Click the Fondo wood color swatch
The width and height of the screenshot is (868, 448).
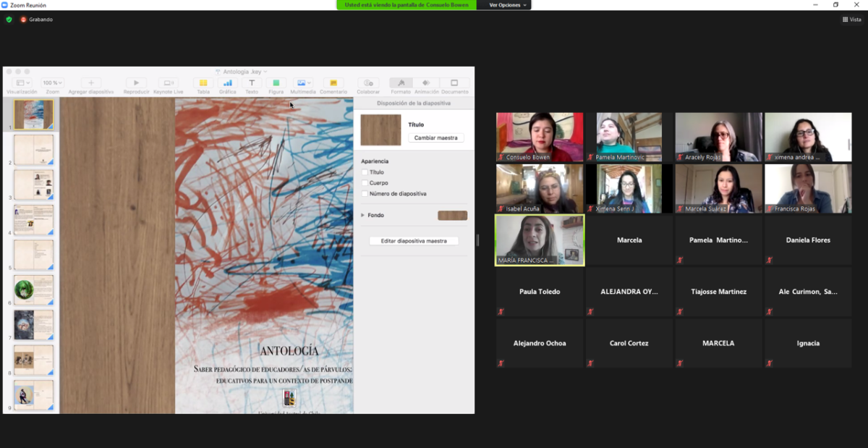pos(453,216)
